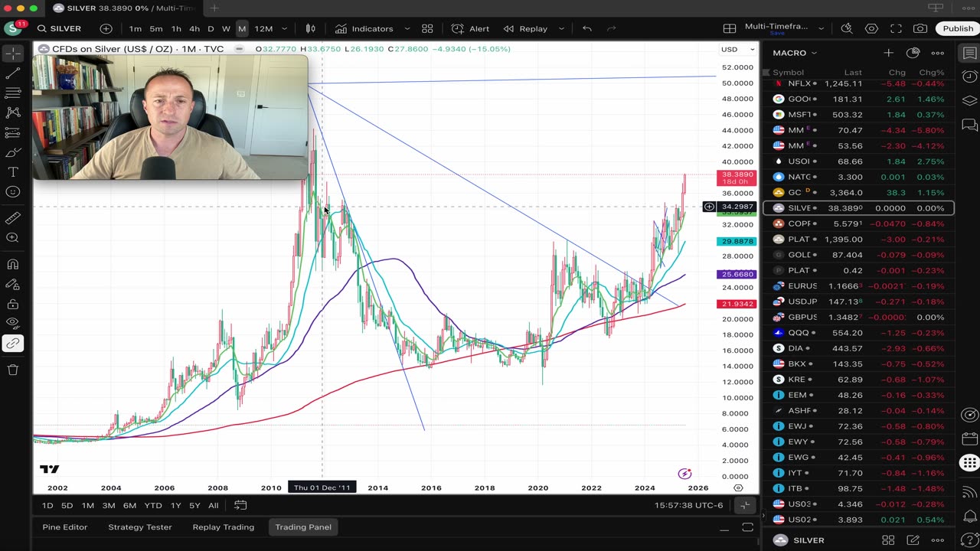Select the EURUS row in watchlist
This screenshot has height=551, width=980.
[x=859, y=286]
